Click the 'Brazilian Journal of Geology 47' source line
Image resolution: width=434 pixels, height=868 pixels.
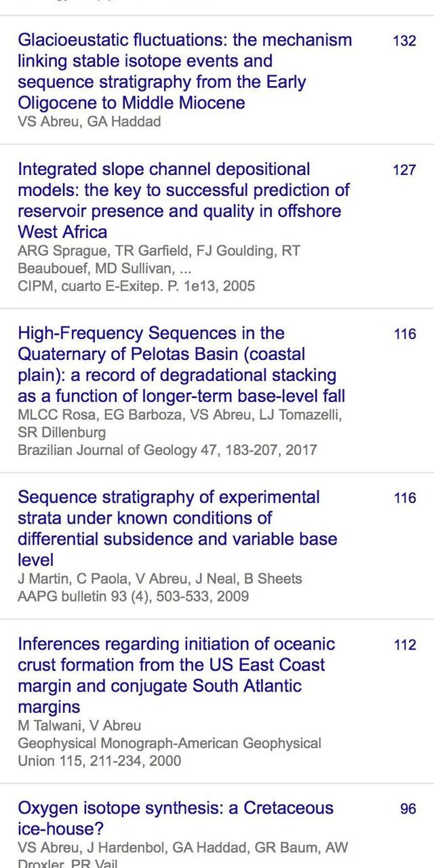[x=167, y=450]
